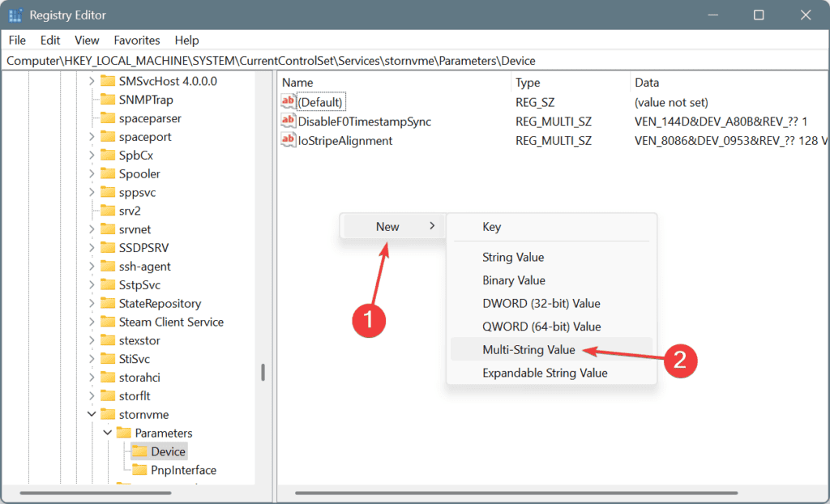Click the ssh-agent folder icon
The height and width of the screenshot is (504, 830).
[108, 267]
